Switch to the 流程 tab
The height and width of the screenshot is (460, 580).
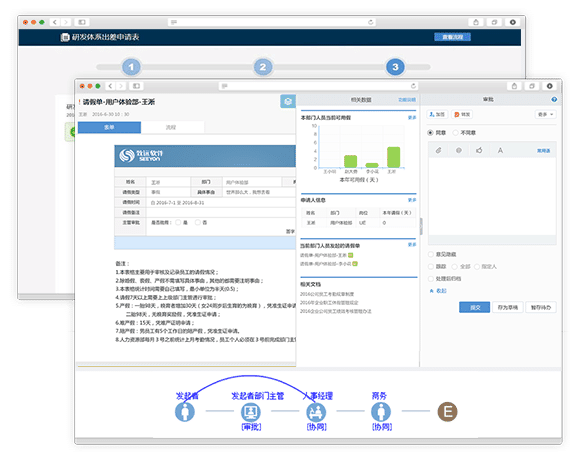(x=171, y=127)
